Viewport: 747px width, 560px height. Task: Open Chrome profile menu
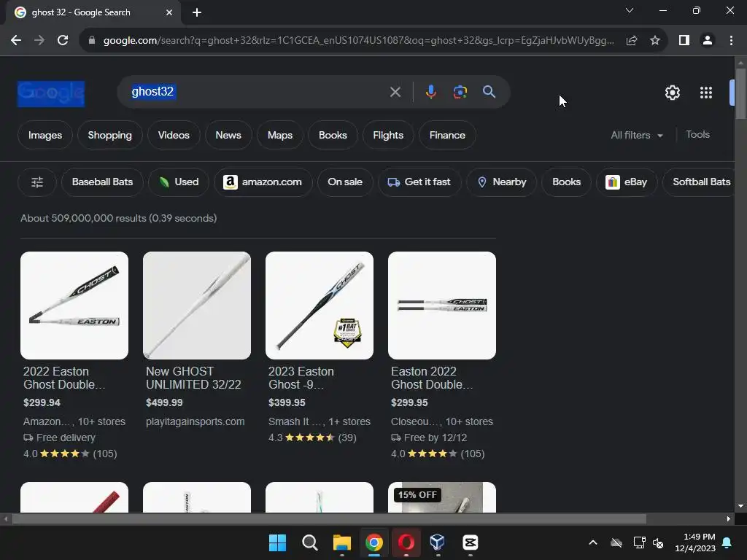point(708,41)
